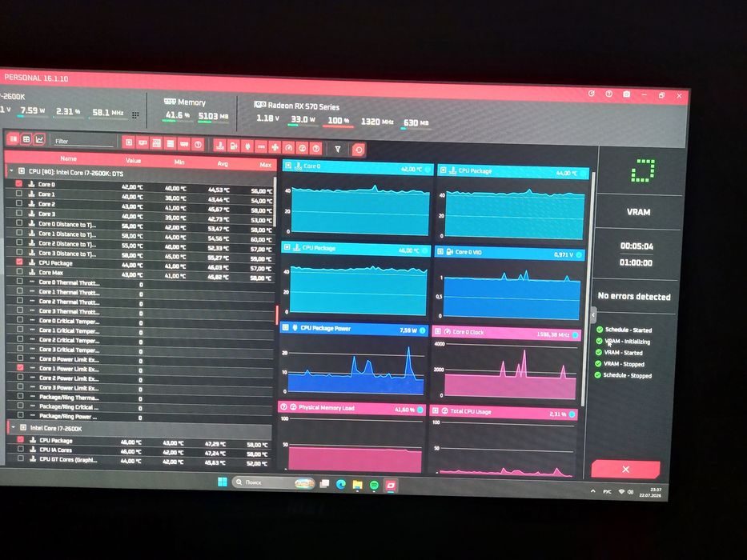Click the info circle on Total CPU Usage graph
Viewport: 747px width, 560px height.
click(572, 414)
